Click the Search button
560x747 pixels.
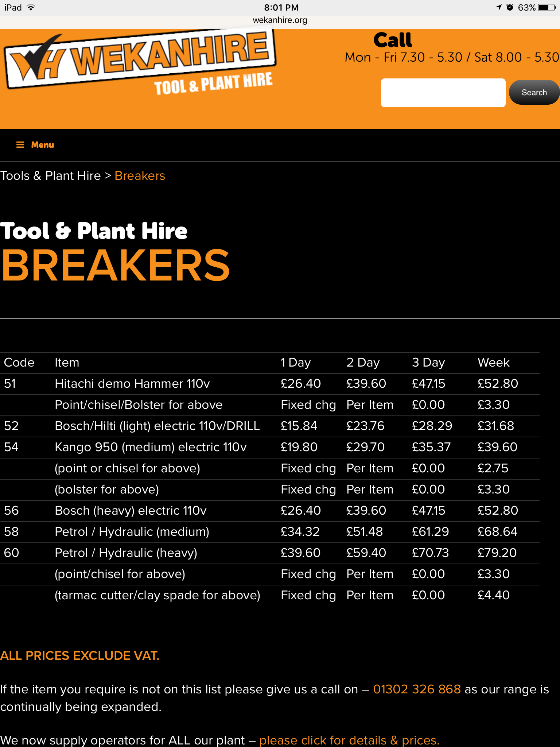point(534,92)
